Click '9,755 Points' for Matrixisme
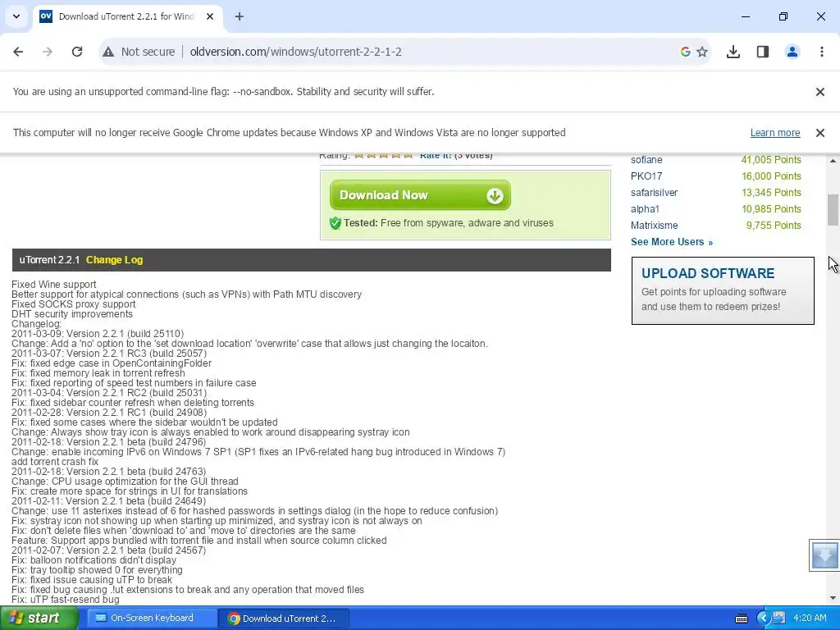Screen dimensions: 840x630 pos(774,226)
